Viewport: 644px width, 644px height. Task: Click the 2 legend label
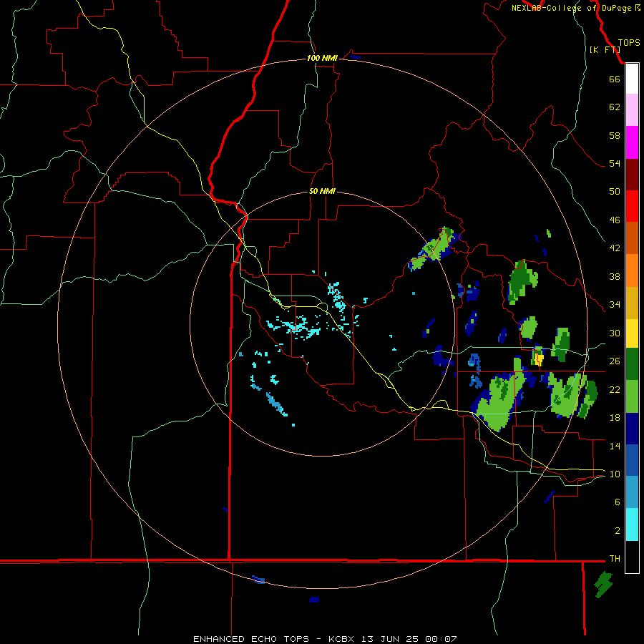coord(618,531)
